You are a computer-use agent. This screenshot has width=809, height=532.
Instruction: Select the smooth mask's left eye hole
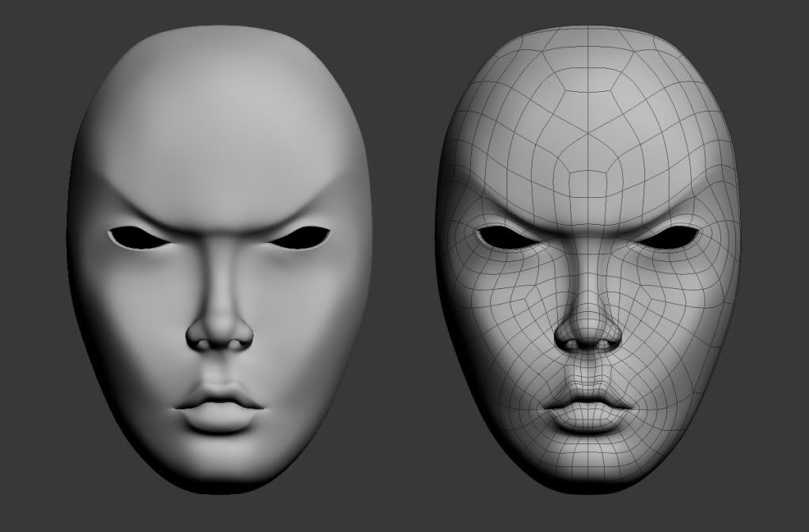click(136, 237)
